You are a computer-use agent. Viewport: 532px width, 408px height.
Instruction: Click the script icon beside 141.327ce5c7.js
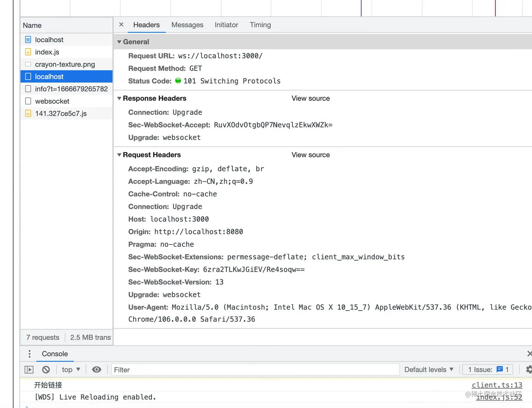(28, 114)
